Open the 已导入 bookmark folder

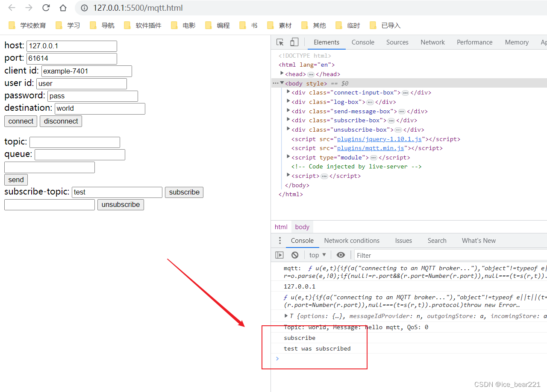pos(385,25)
